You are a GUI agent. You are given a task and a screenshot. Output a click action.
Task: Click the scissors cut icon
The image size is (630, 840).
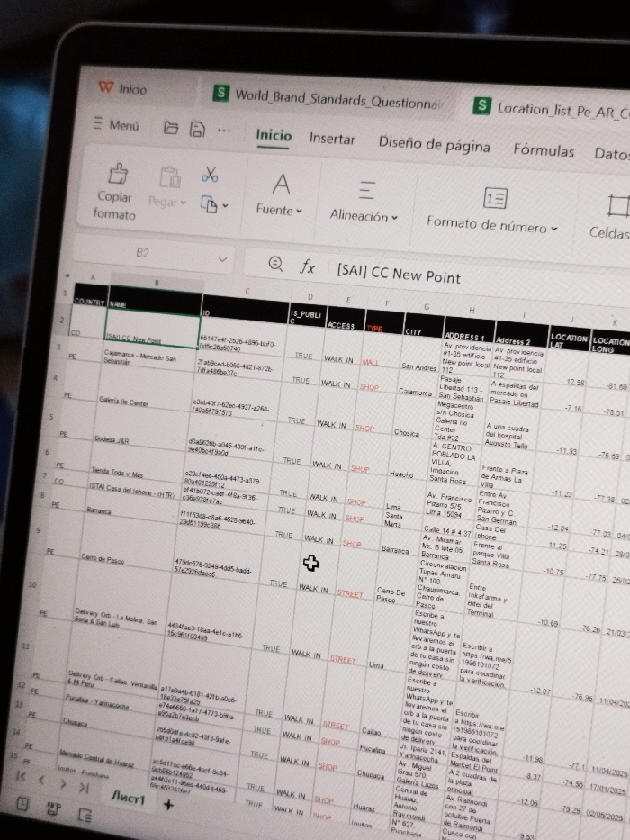[x=210, y=175]
